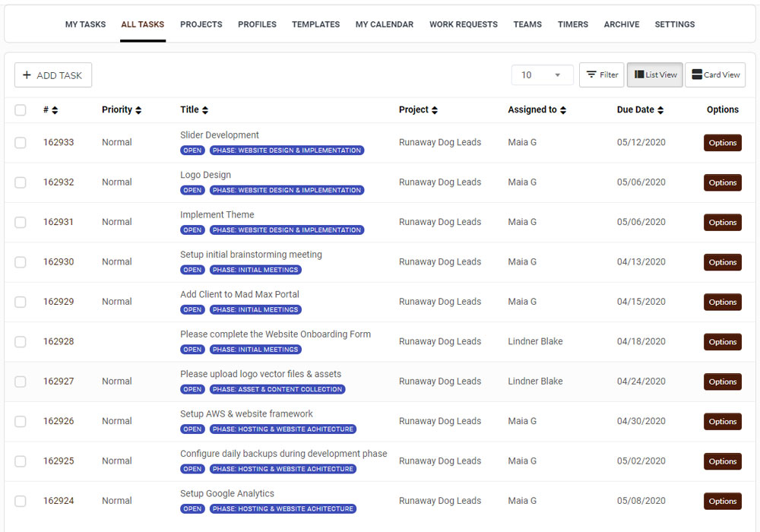Open Options for Setup Google Analytics
This screenshot has height=532, width=760.
pyautogui.click(x=722, y=501)
